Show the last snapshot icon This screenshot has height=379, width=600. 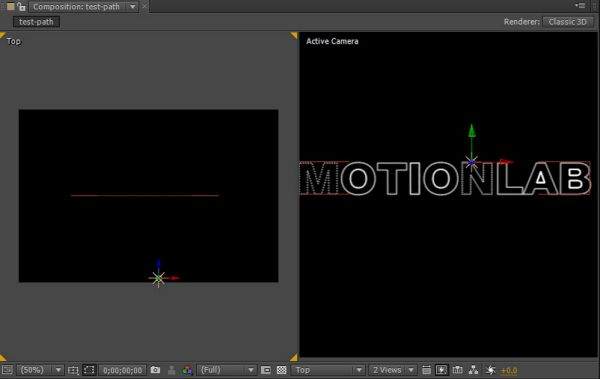(171, 370)
